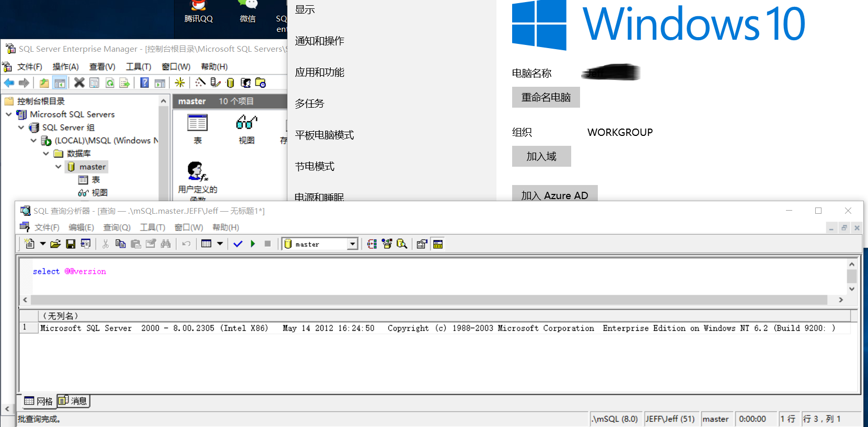Click the current connection properties icon
This screenshot has width=868, height=427.
pyautogui.click(x=422, y=244)
